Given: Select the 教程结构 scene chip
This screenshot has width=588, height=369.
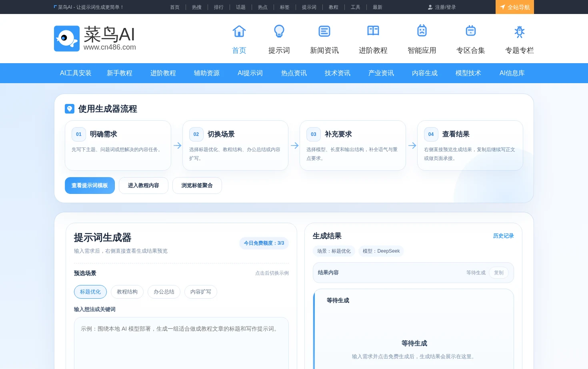Looking at the screenshot, I should tap(127, 292).
